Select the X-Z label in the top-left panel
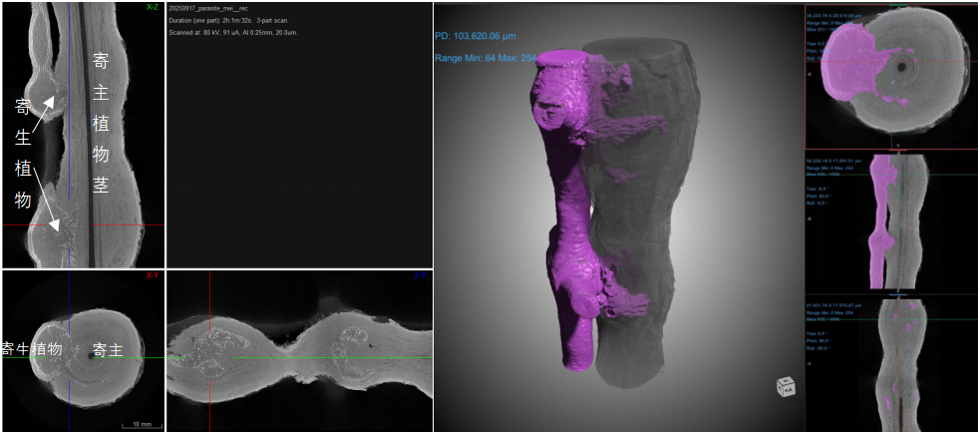This screenshot has width=980, height=434. (x=152, y=7)
